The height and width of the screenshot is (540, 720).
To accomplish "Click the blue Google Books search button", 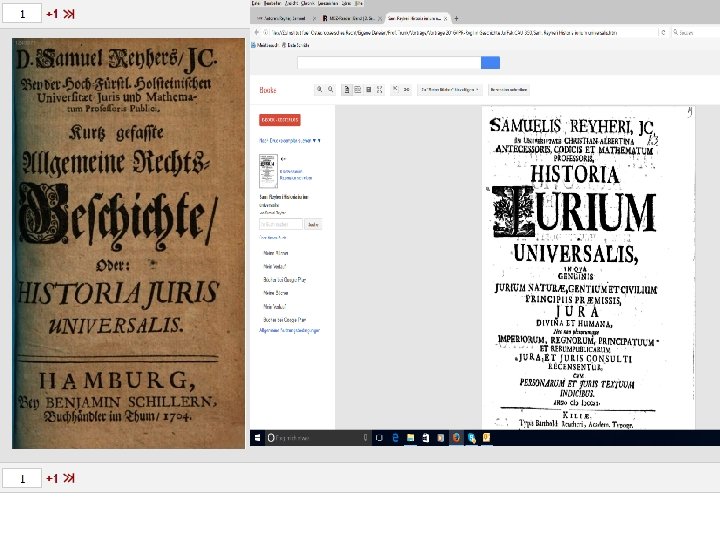I will point(490,62).
